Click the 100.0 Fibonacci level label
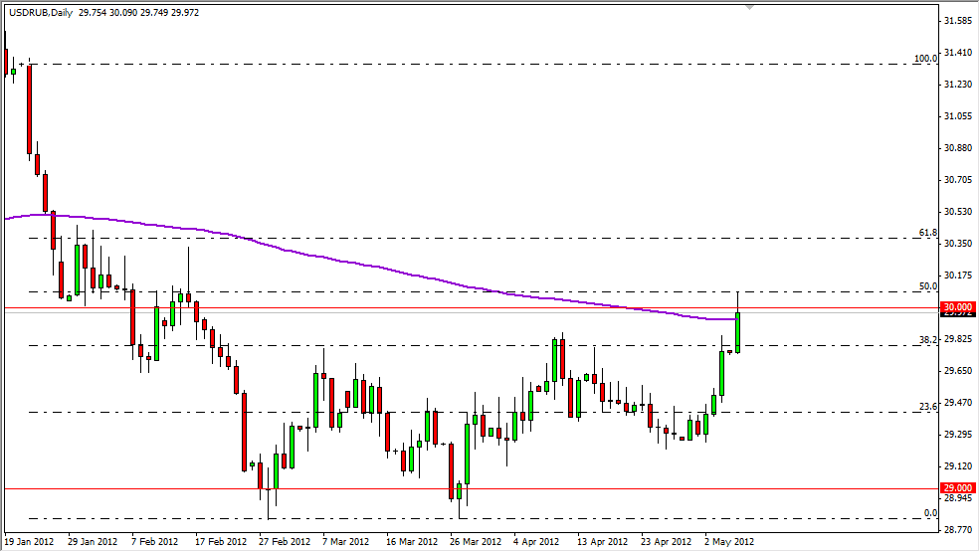Image resolution: width=980 pixels, height=552 pixels. [x=925, y=59]
